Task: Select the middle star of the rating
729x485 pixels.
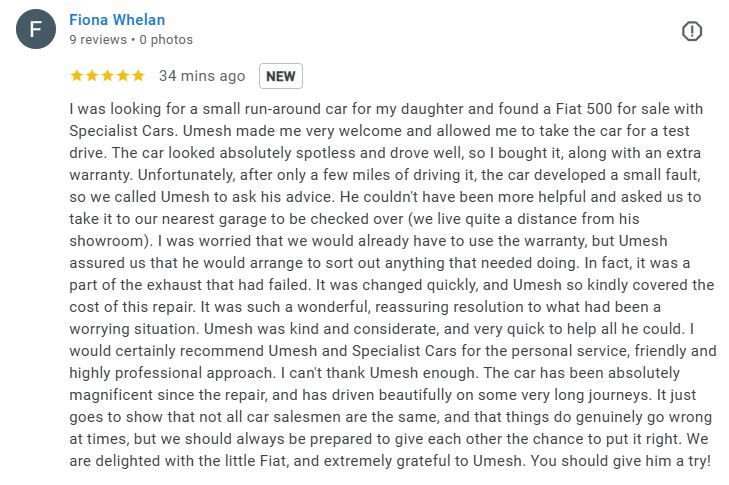Action: click(107, 76)
